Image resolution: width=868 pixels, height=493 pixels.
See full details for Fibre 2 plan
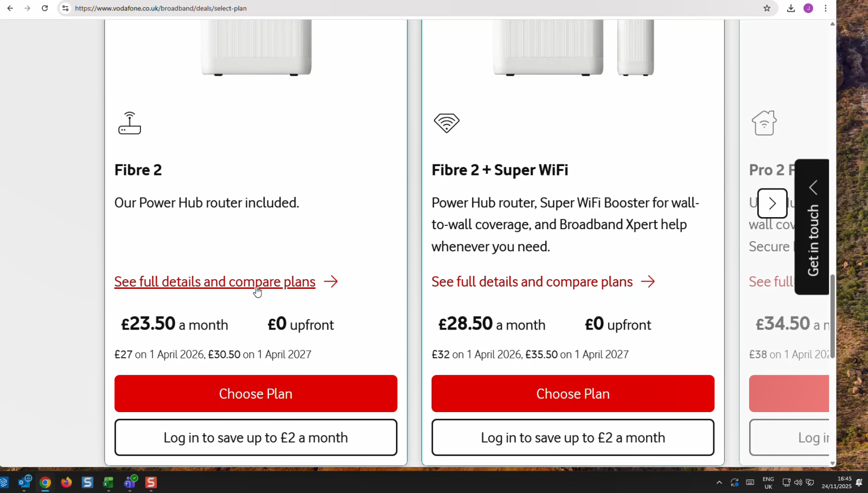(215, 282)
